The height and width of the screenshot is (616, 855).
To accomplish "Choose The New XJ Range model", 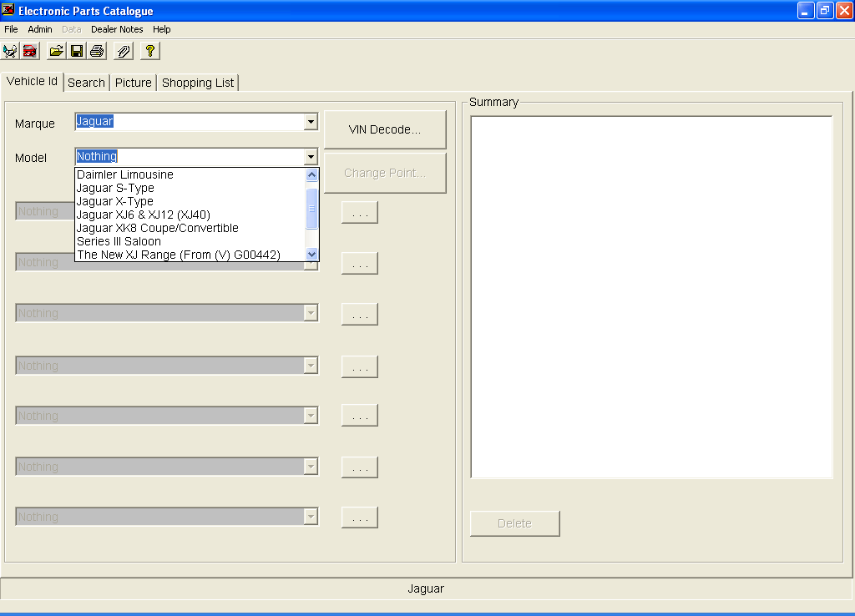I will click(x=190, y=255).
